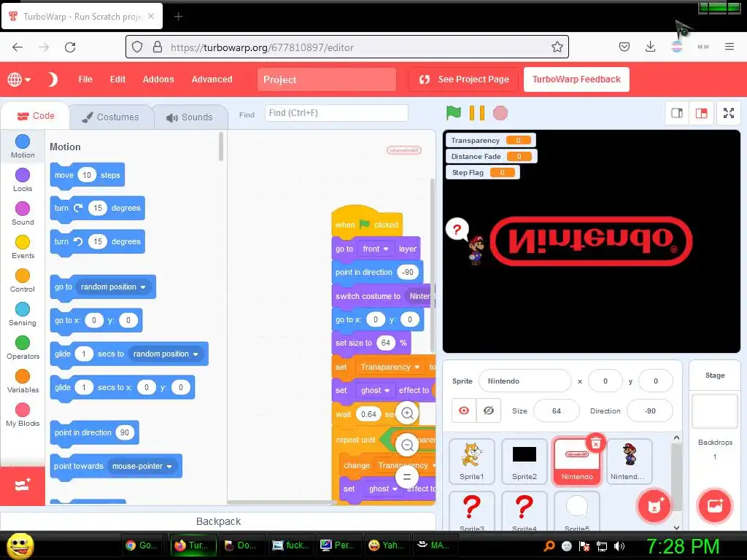
Task: Click the Add Extension button
Action: point(23,486)
